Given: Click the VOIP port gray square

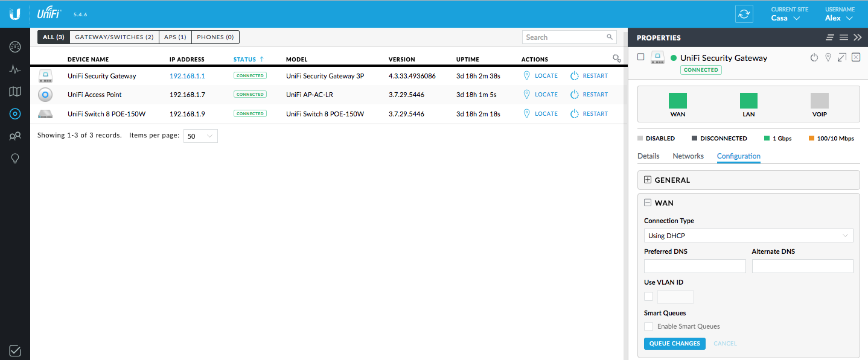Looking at the screenshot, I should click(820, 101).
